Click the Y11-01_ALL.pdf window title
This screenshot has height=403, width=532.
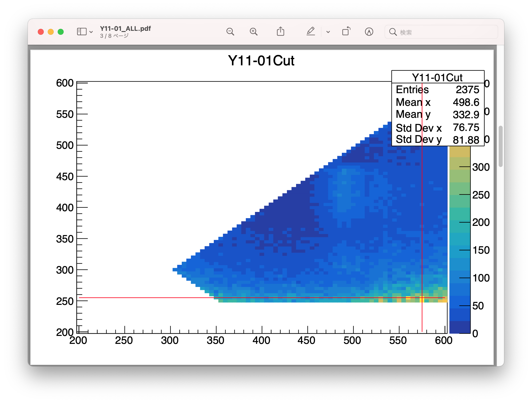pos(125,29)
